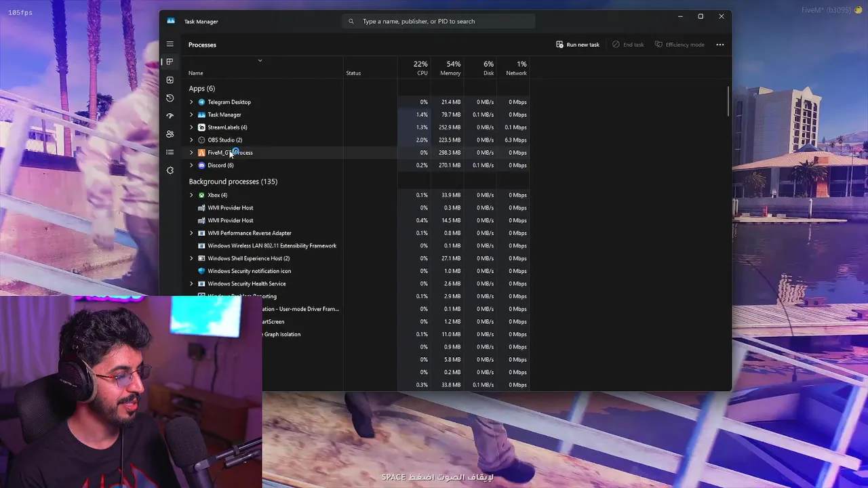
Task: Expand the OBS Studio (2) process group
Action: pos(191,140)
